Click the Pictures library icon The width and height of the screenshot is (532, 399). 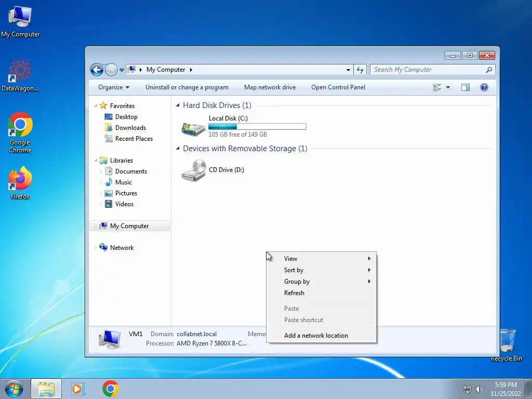point(109,193)
